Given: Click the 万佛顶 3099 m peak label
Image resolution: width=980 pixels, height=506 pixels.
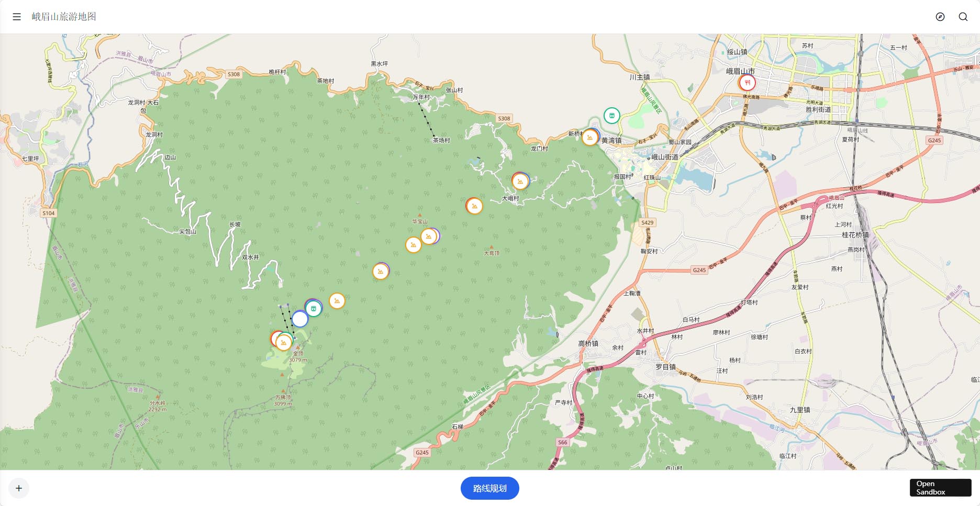Looking at the screenshot, I should point(283,400).
